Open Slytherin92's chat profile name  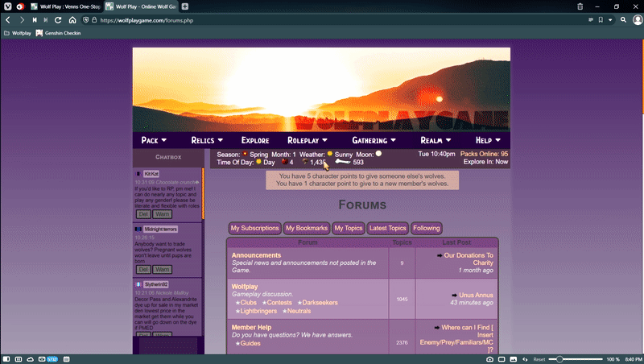coord(156,284)
